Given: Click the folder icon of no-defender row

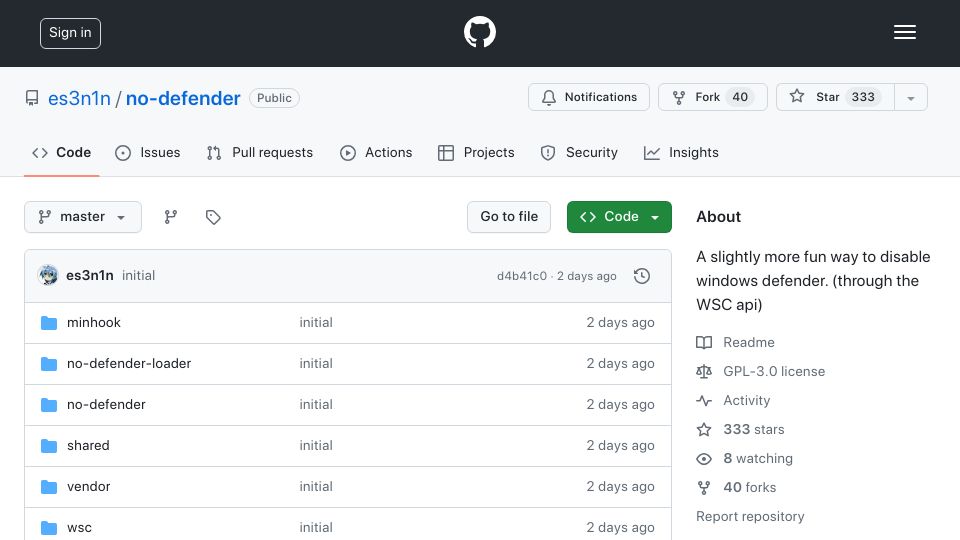Looking at the screenshot, I should point(49,405).
